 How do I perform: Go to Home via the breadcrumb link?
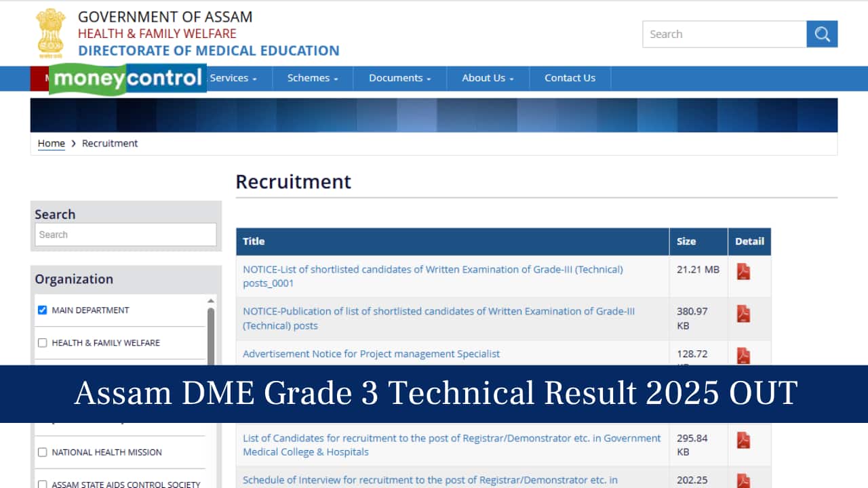(51, 143)
